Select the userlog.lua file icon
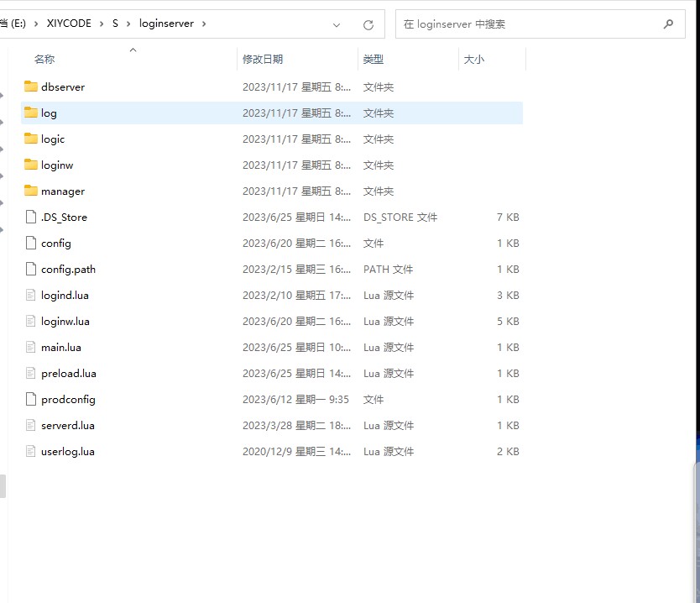This screenshot has width=700, height=603. point(31,451)
